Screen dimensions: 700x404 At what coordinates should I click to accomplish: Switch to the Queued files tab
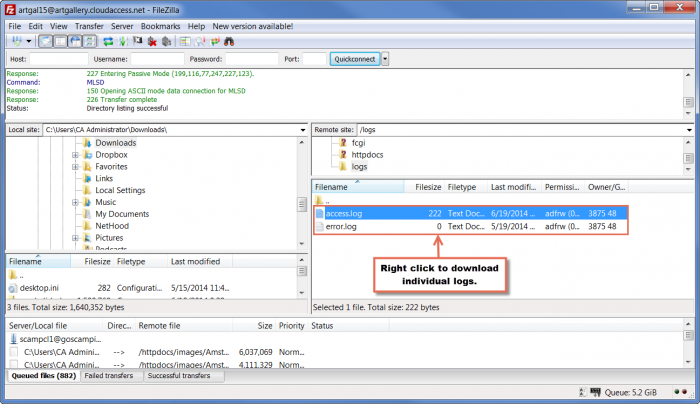[44, 376]
